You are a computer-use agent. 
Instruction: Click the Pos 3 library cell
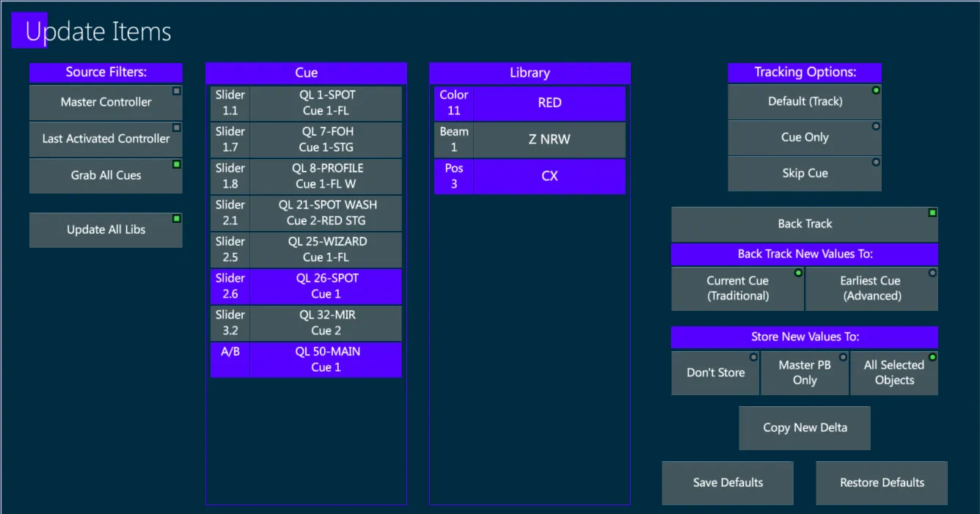coord(454,177)
